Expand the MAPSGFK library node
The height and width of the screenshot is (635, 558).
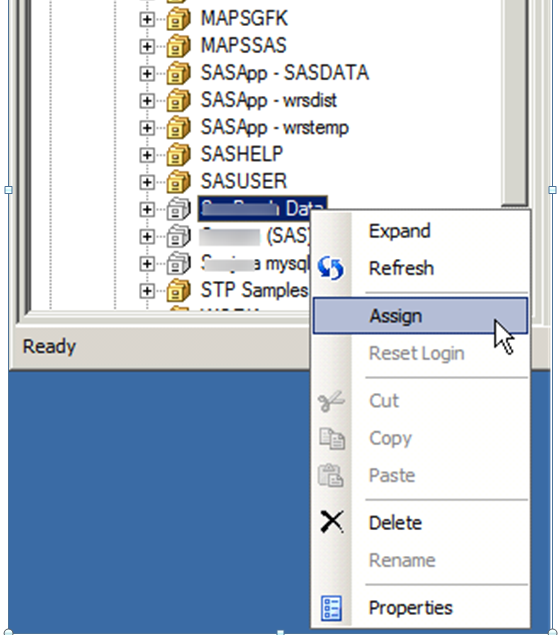pyautogui.click(x=147, y=19)
